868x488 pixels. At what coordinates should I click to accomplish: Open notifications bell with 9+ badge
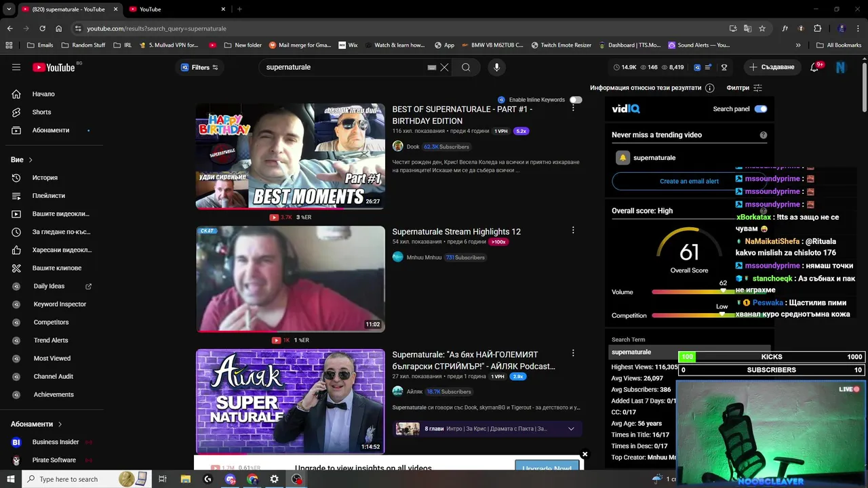815,67
